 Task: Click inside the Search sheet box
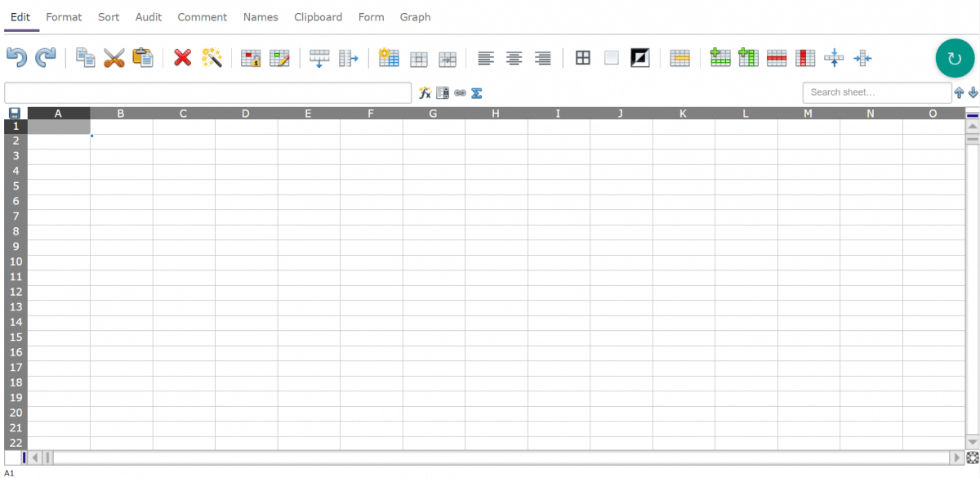877,92
